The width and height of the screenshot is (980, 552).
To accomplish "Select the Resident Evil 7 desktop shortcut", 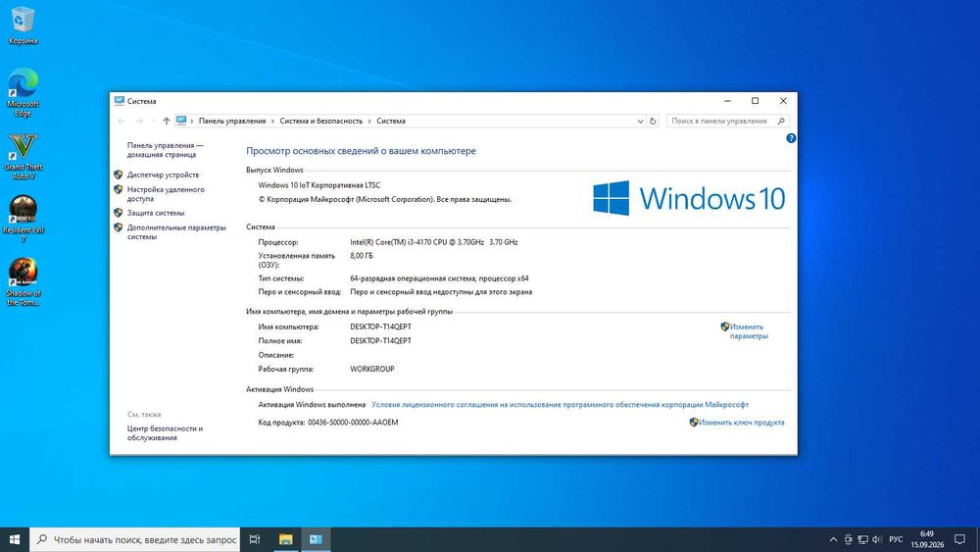I will (x=23, y=219).
